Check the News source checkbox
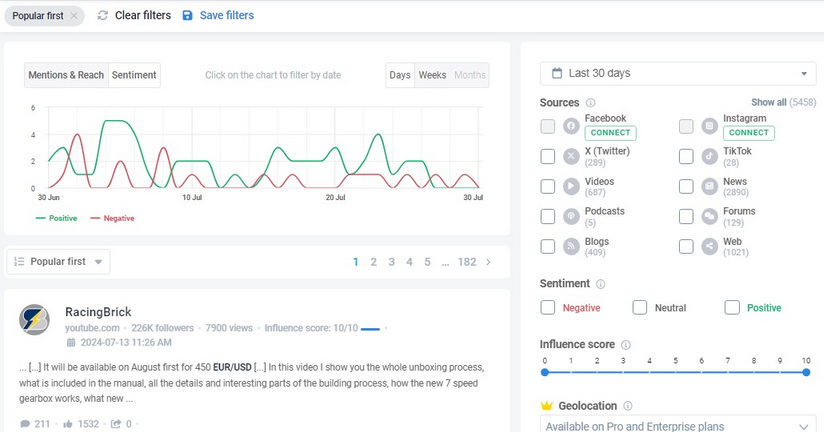This screenshot has width=824, height=432. pos(686,186)
